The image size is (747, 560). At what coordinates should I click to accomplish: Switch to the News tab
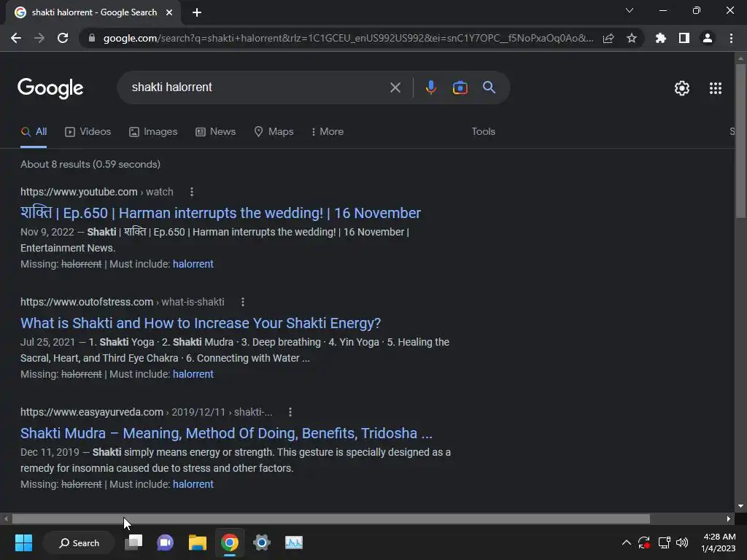[215, 132]
